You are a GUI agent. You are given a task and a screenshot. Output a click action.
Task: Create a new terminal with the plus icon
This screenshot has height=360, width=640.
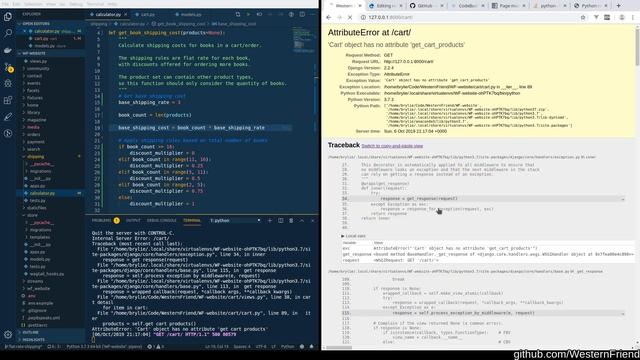(x=270, y=220)
